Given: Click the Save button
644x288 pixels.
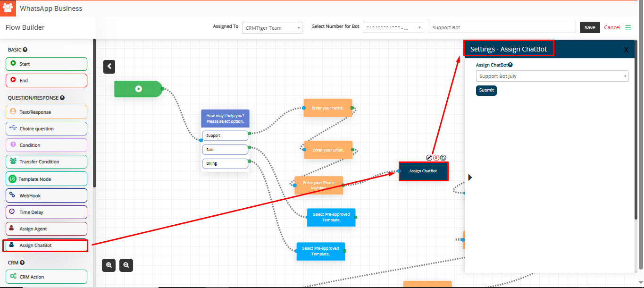Looking at the screenshot, I should pos(590,27).
